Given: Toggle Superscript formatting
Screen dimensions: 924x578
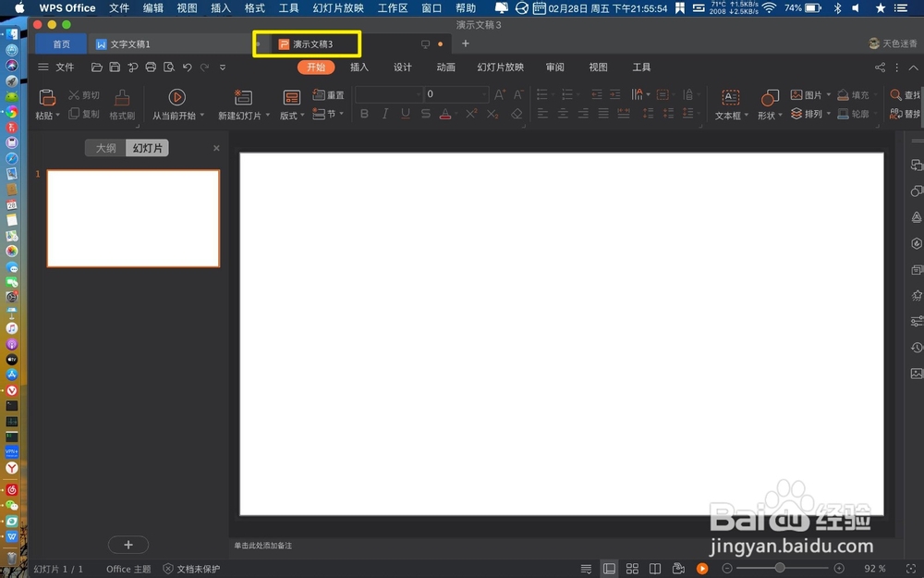Looking at the screenshot, I should (x=471, y=114).
